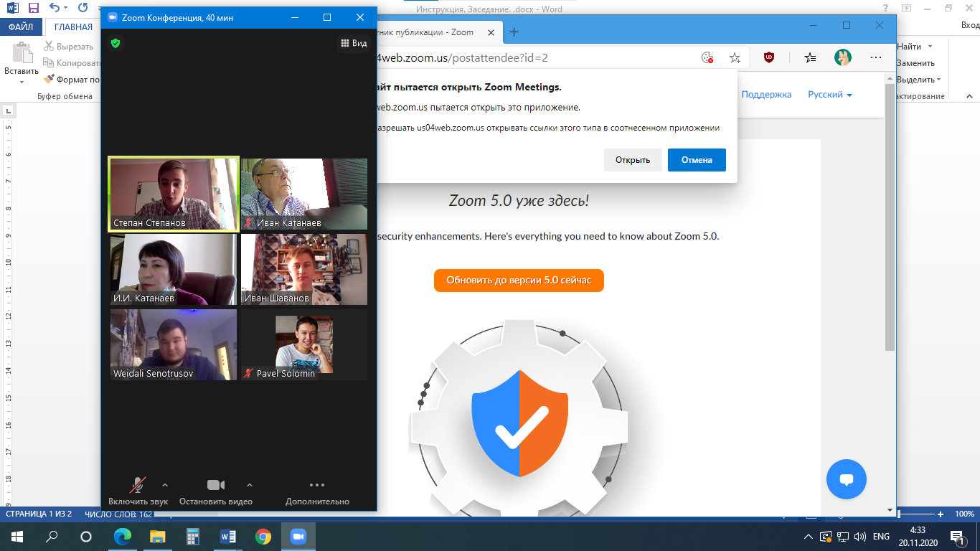Screen dimensions: 980x551
Task: Select Pavel Solomin video thumbnail
Action: [304, 344]
